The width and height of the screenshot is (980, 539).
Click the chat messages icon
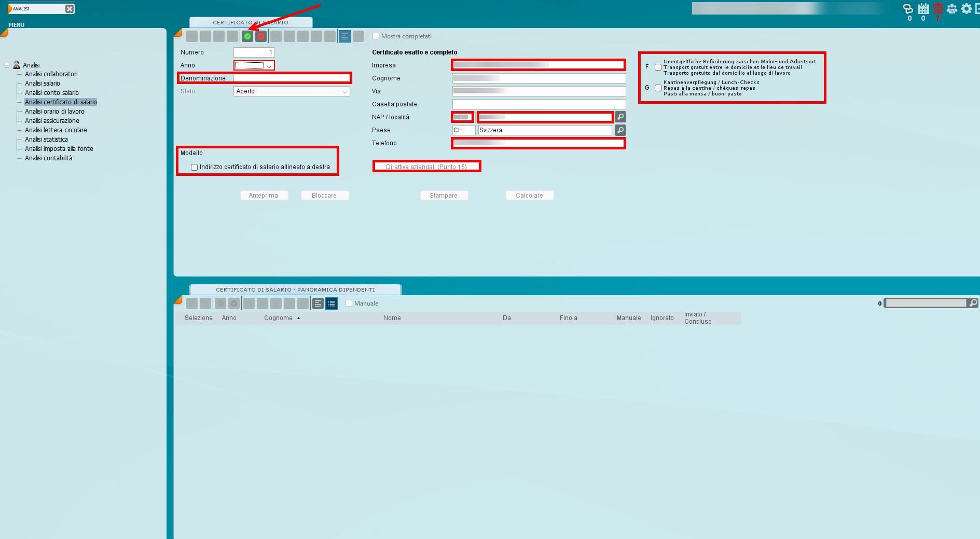tap(908, 9)
